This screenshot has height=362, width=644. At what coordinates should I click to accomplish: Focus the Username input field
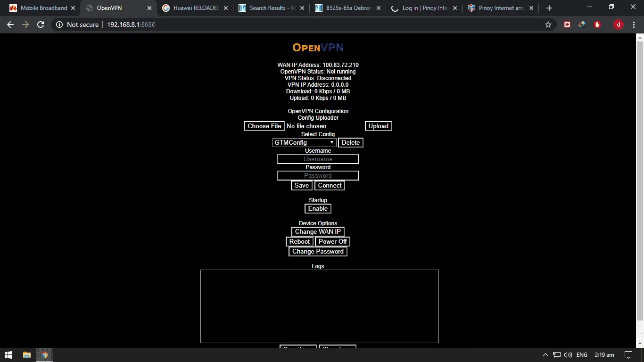(x=318, y=159)
